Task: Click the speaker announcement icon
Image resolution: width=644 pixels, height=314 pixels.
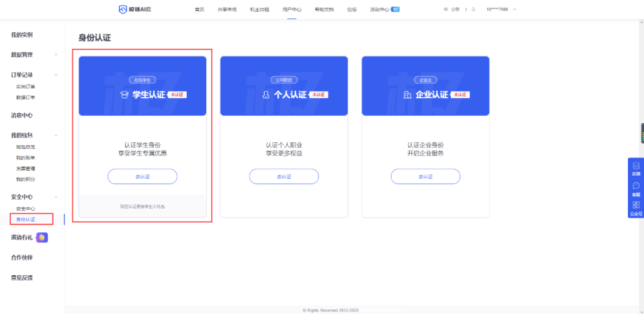Action: tap(446, 9)
